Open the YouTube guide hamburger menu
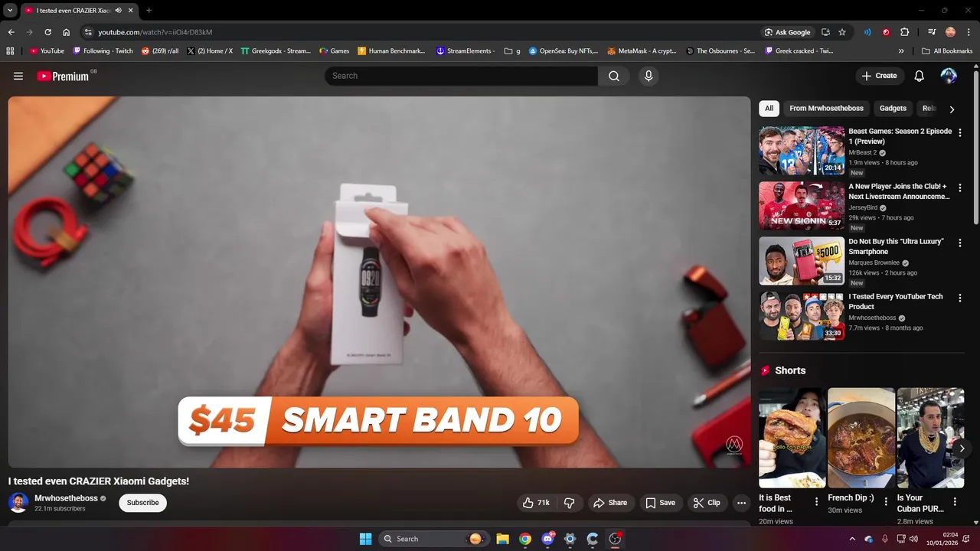Image resolution: width=980 pixels, height=551 pixels. (x=18, y=76)
